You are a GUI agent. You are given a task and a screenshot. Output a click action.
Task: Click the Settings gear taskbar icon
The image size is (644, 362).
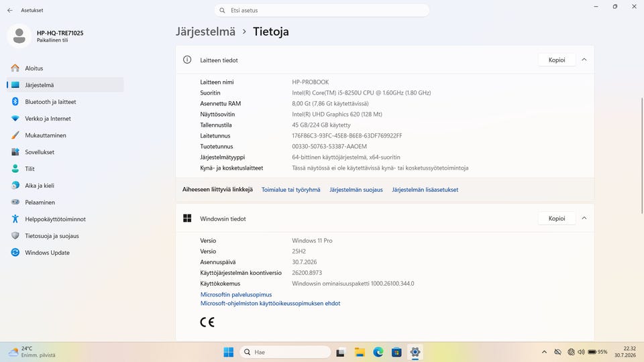tap(415, 352)
